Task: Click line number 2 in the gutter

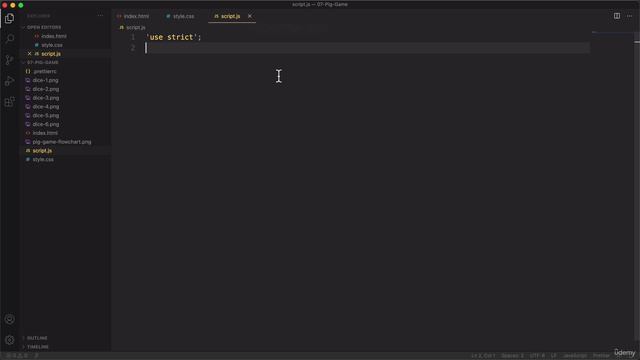Action: click(x=133, y=48)
